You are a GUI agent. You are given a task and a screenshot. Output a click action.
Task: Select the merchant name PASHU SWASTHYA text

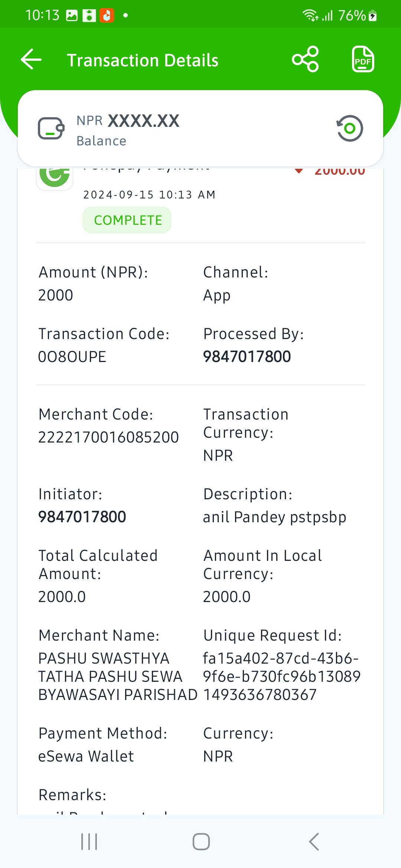click(118, 677)
